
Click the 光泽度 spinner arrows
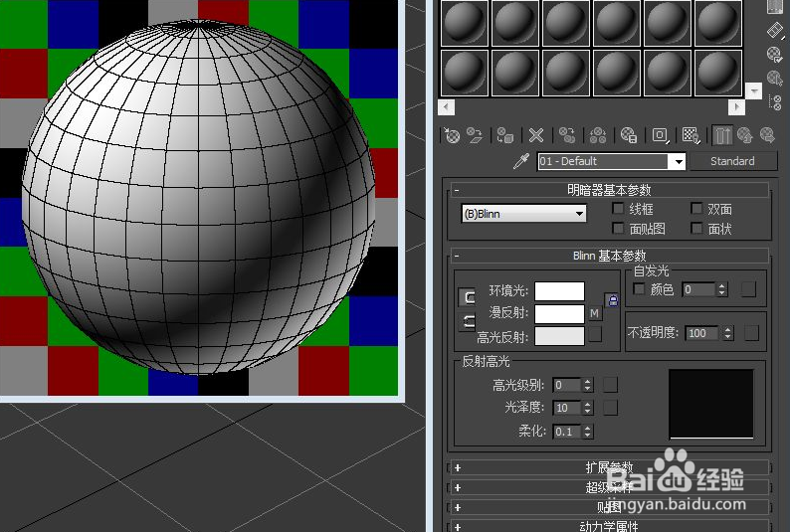point(587,408)
